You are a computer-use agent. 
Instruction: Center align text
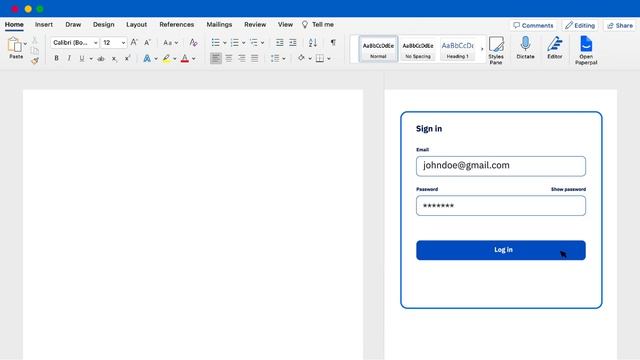coord(229,59)
